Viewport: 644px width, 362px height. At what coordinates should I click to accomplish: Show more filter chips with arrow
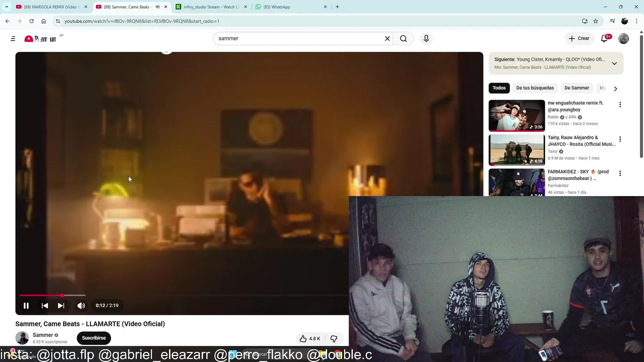pyautogui.click(x=615, y=88)
